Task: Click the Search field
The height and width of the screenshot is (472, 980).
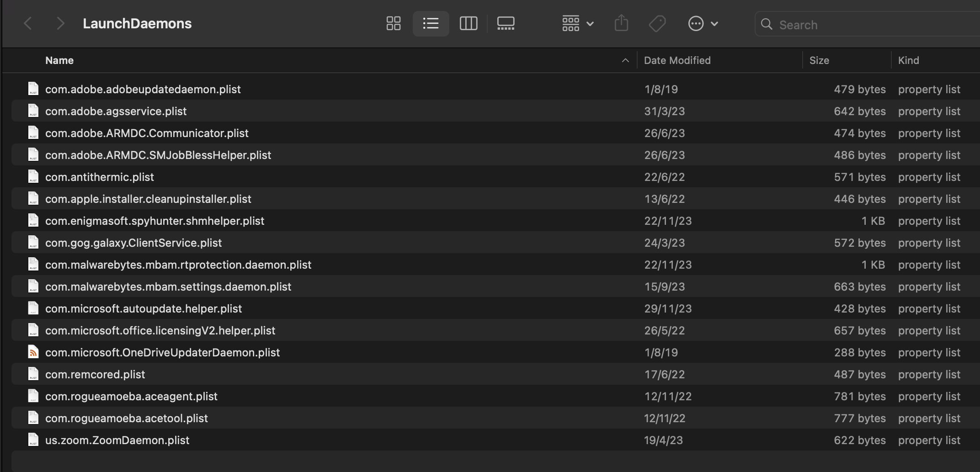Action: click(868, 24)
